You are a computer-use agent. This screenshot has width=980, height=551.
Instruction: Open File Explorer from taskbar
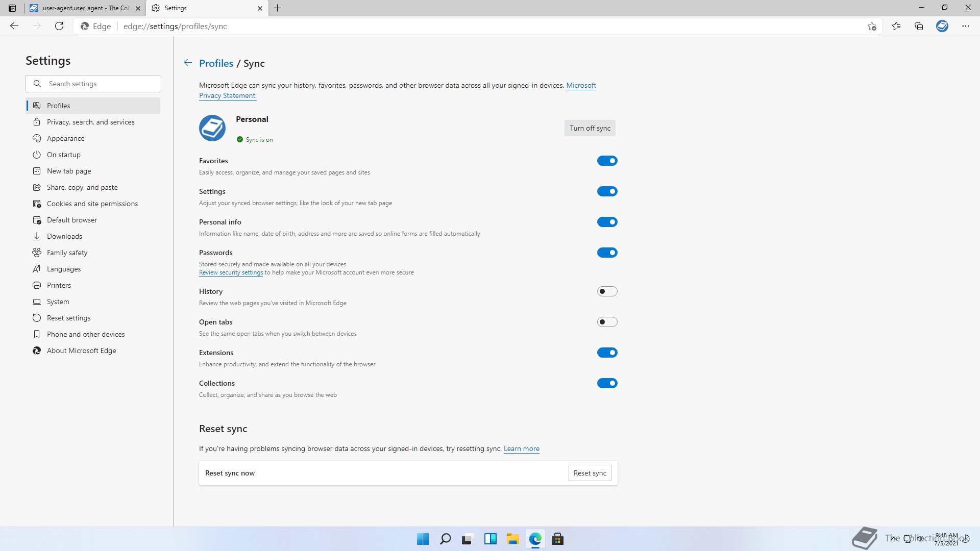click(512, 539)
